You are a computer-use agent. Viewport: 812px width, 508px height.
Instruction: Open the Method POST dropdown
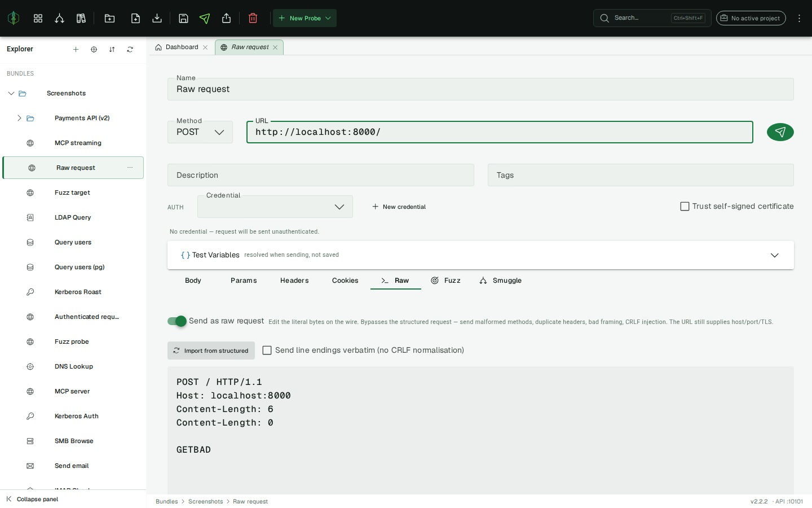[200, 132]
